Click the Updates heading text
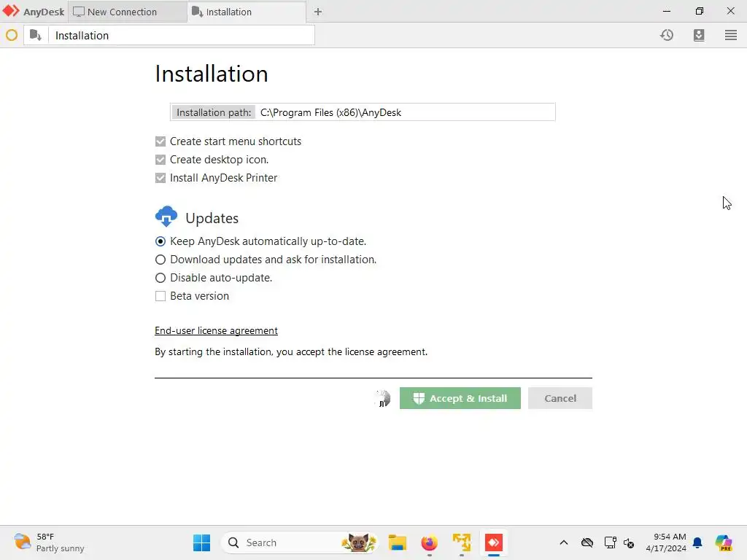 212,218
